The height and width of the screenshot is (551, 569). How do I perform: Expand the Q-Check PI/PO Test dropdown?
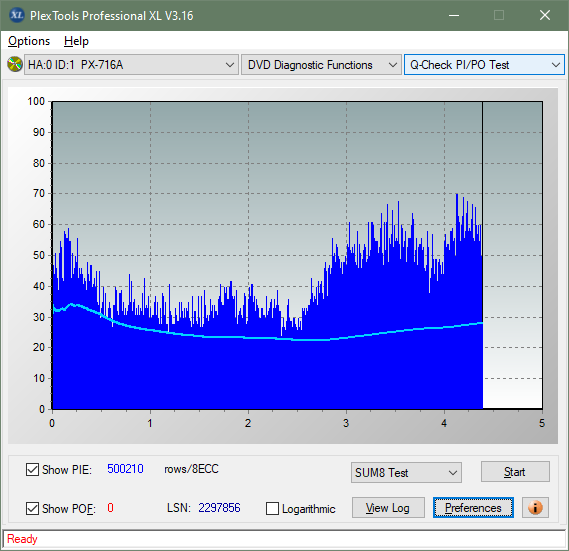[x=484, y=65]
